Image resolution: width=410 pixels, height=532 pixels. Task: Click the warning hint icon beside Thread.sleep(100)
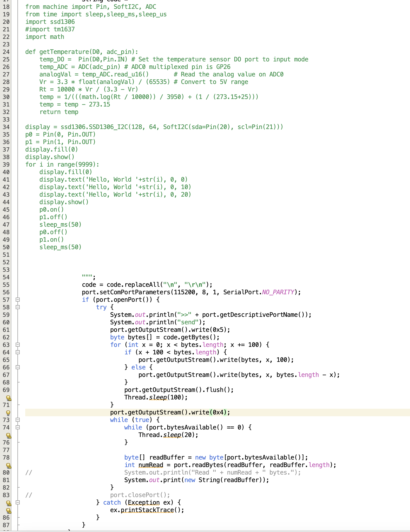(x=9, y=398)
